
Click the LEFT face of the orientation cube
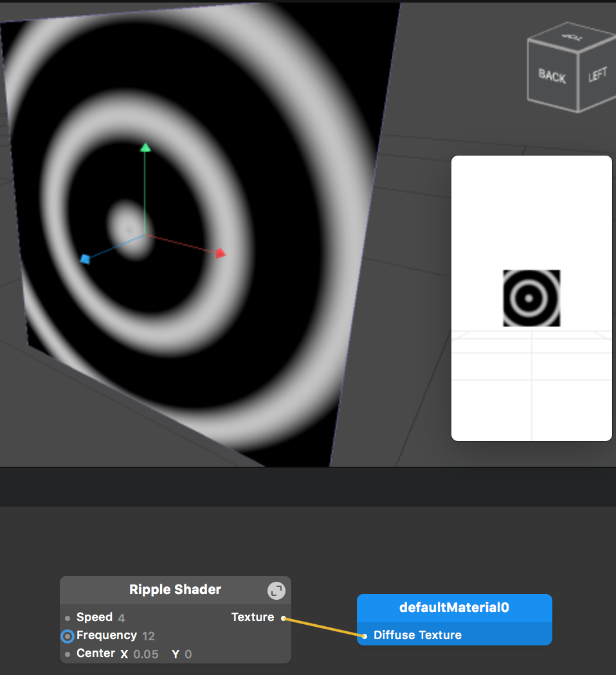(x=599, y=74)
